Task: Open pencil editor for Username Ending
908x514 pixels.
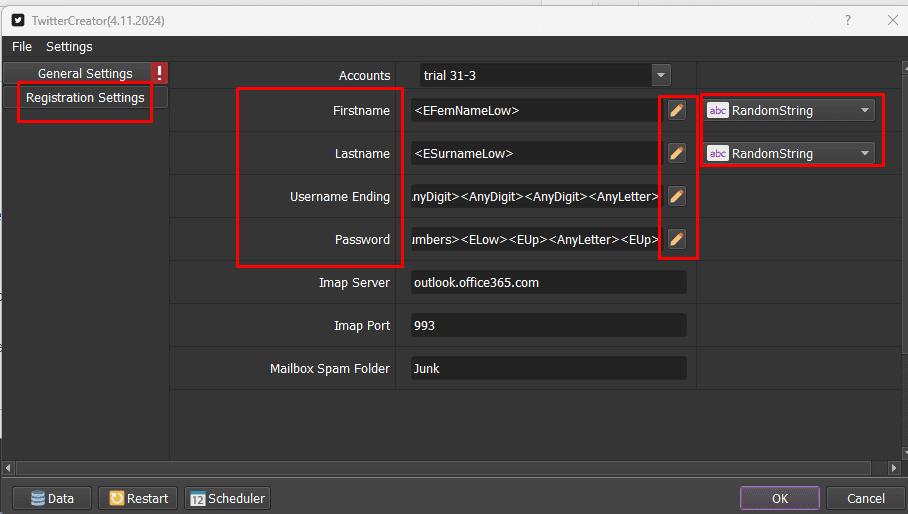Action: (x=676, y=196)
